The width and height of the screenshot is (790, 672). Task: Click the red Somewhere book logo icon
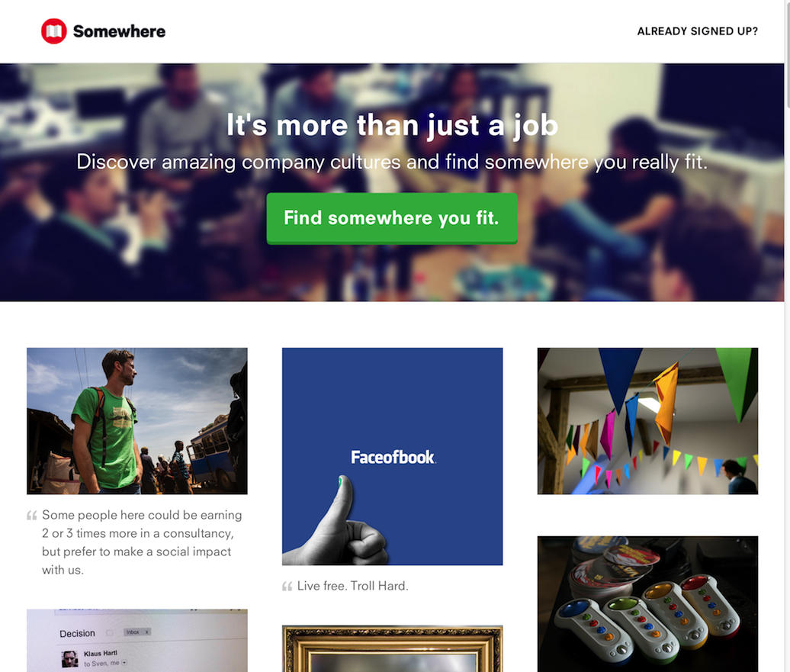(x=54, y=31)
